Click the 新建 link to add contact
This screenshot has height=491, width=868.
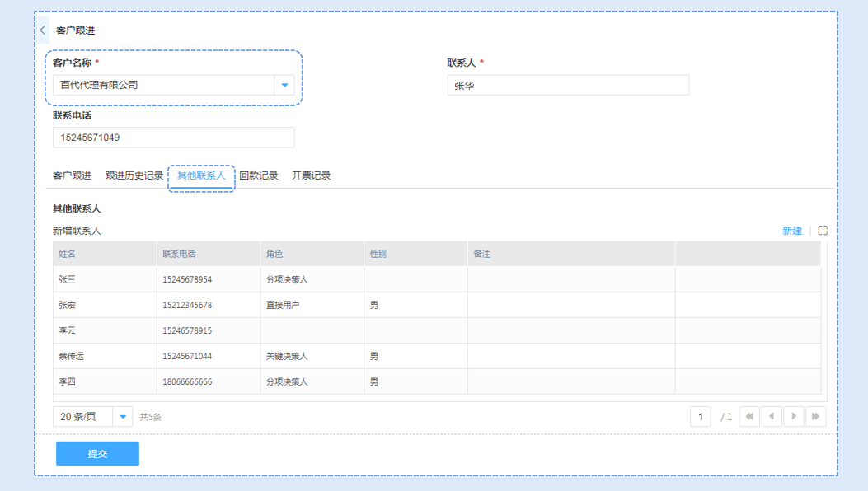coord(791,231)
